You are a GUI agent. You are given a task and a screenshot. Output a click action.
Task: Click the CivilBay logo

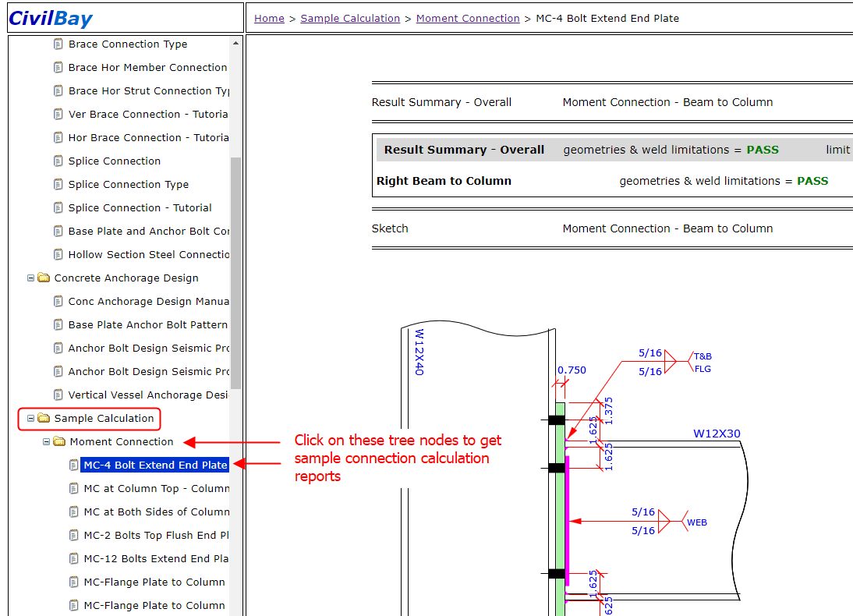[51, 18]
